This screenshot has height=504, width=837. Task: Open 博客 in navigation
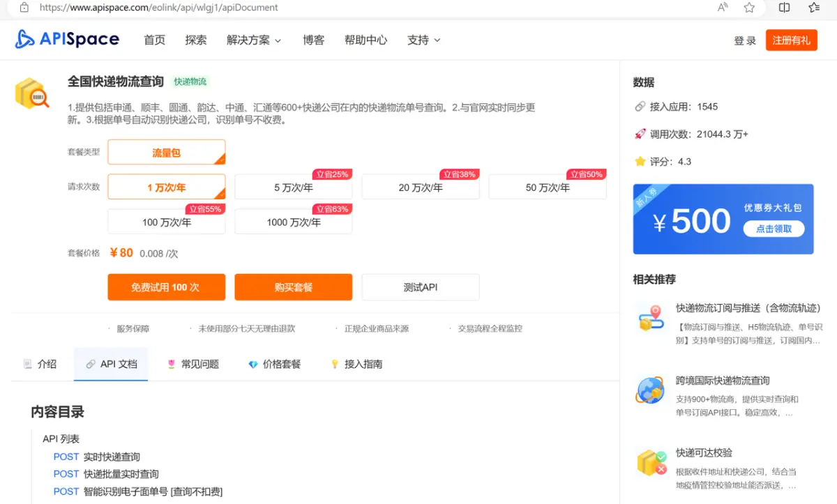tap(314, 40)
